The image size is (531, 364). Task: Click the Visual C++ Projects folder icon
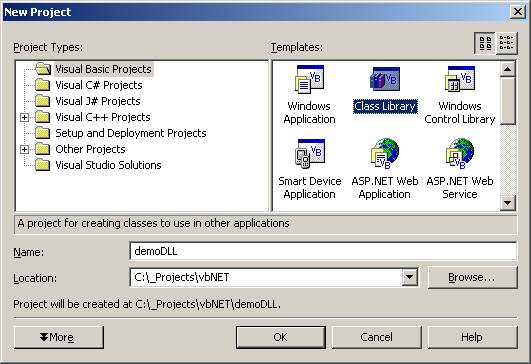tap(43, 117)
